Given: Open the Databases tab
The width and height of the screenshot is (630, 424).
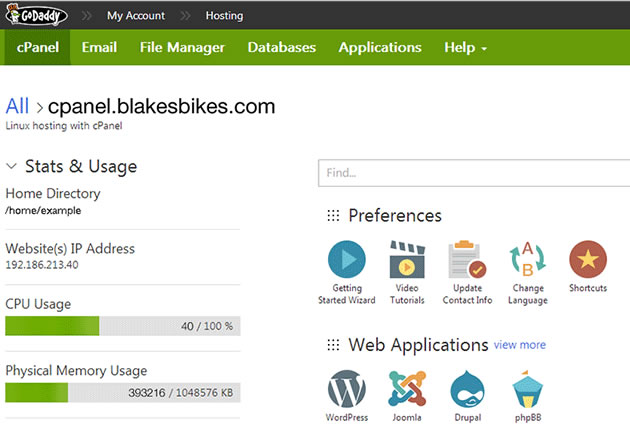Looking at the screenshot, I should [x=282, y=47].
